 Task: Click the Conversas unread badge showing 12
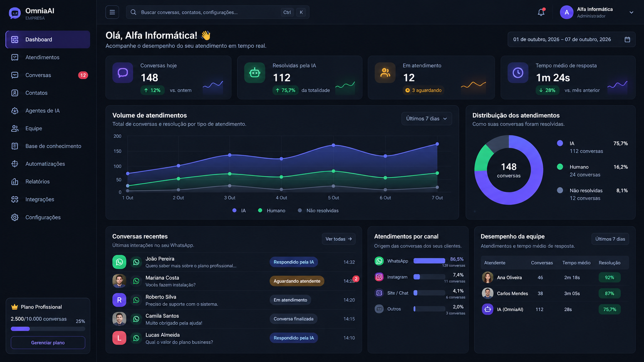click(x=83, y=75)
